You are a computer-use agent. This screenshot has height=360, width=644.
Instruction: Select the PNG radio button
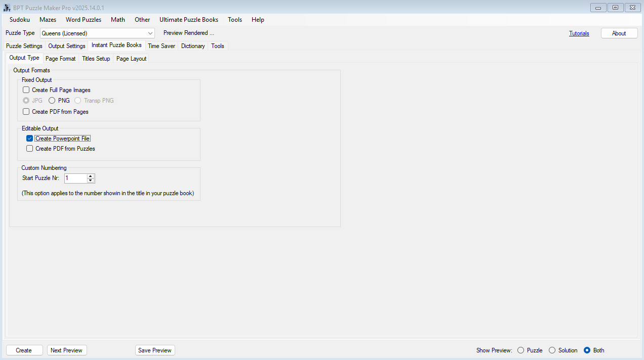(x=52, y=101)
